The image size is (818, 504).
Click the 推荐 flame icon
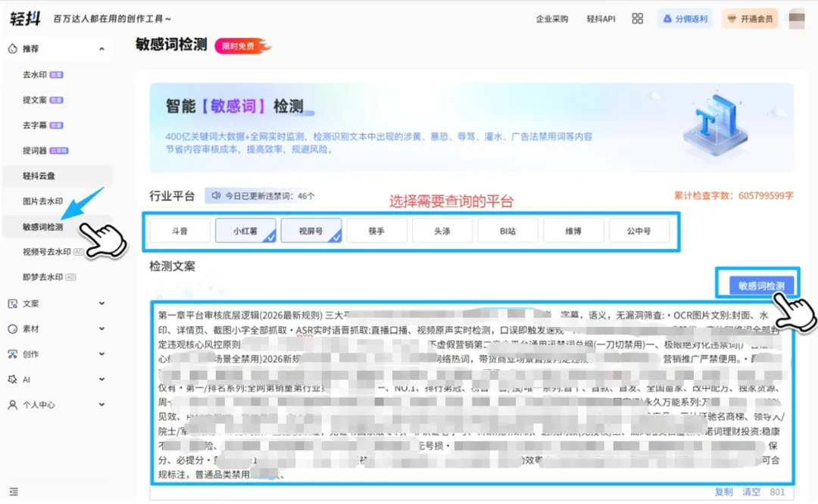point(13,48)
